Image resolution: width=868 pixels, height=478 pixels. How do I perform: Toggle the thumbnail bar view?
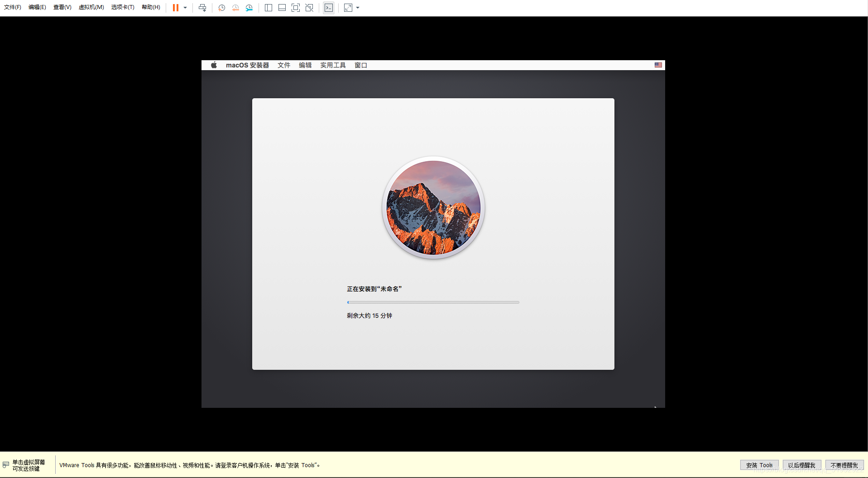(282, 8)
